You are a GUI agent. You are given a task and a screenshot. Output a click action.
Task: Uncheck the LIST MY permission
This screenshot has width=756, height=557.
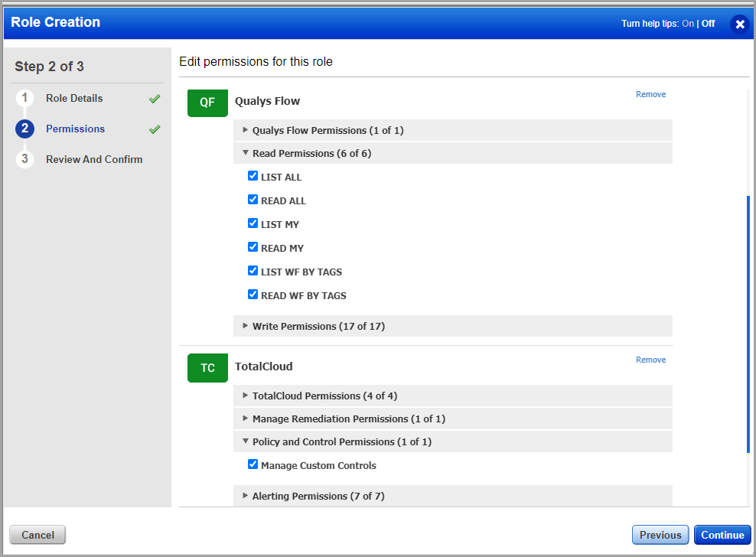253,223
